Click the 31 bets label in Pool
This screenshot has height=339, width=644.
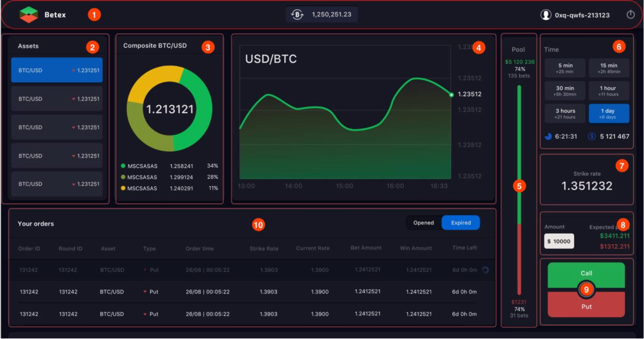[519, 315]
